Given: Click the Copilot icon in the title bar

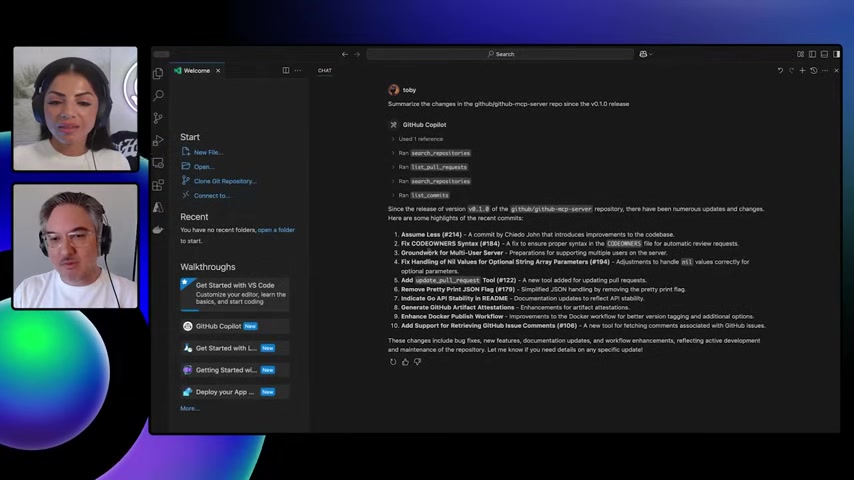Looking at the screenshot, I should click(643, 54).
